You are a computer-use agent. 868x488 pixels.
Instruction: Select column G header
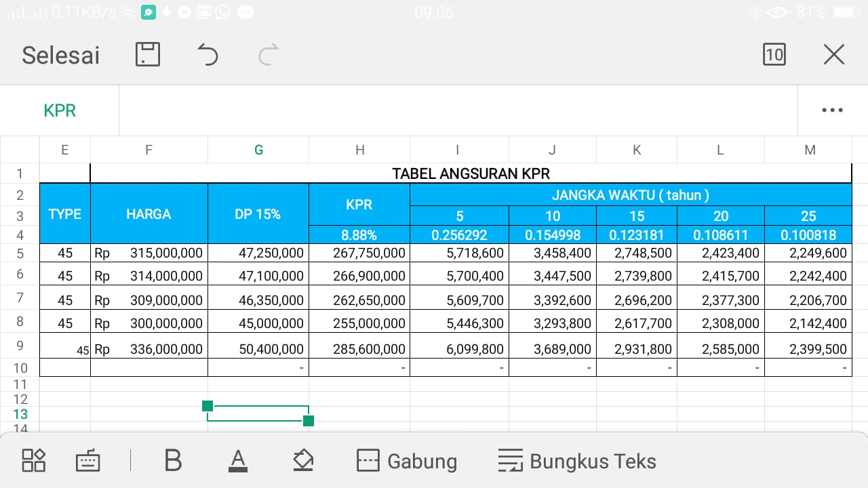tap(258, 150)
